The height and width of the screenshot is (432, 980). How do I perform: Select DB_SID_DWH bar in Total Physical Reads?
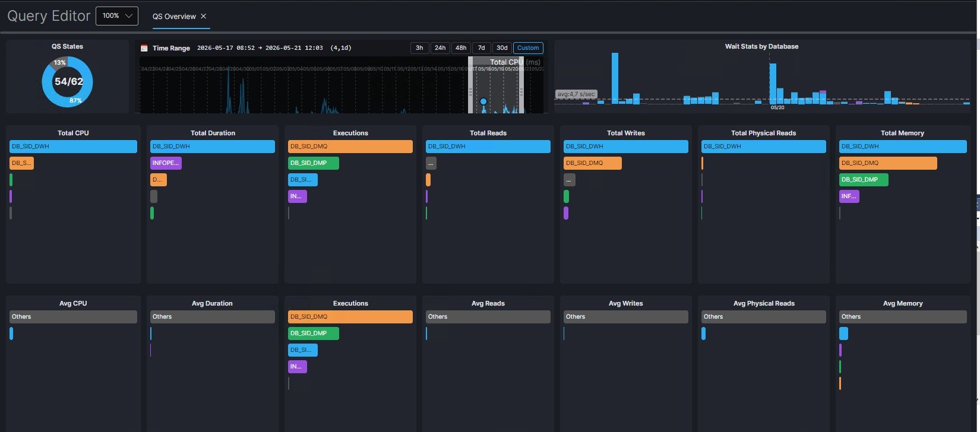[764, 147]
